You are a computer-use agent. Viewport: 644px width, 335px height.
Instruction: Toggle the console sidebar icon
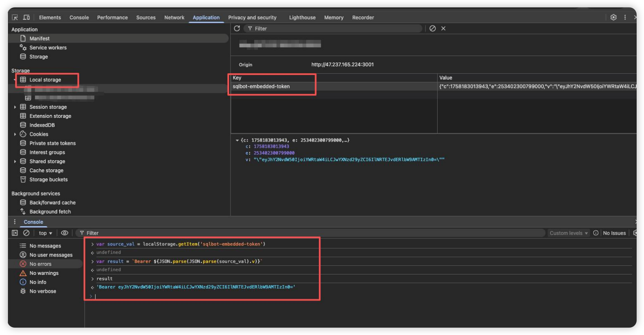[x=15, y=233]
